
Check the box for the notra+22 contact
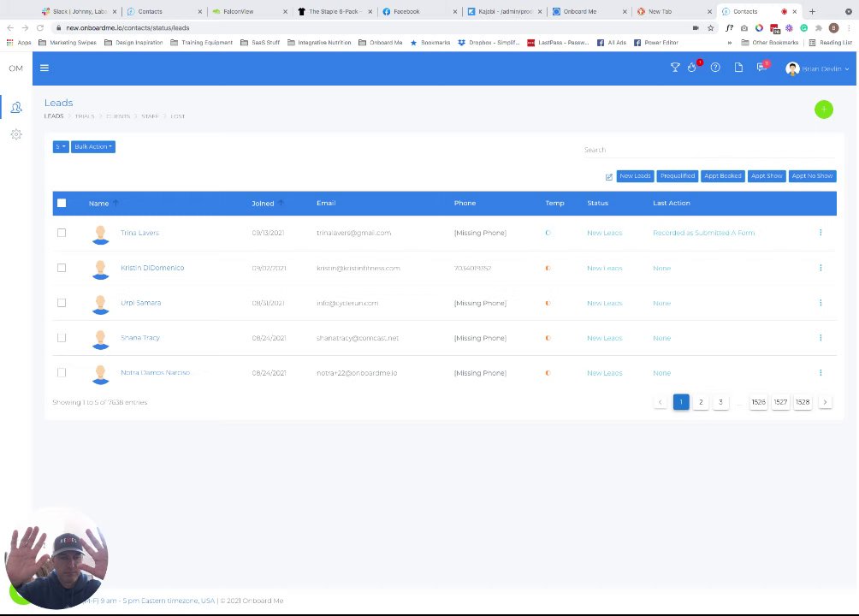[62, 373]
